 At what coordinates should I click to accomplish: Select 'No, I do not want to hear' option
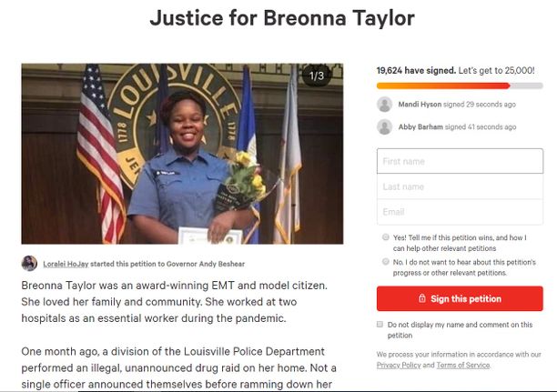[385, 262]
